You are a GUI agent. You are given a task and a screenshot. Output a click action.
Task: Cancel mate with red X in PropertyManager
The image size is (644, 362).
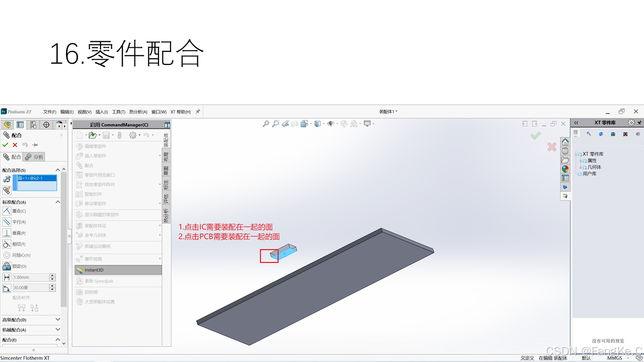coord(15,145)
